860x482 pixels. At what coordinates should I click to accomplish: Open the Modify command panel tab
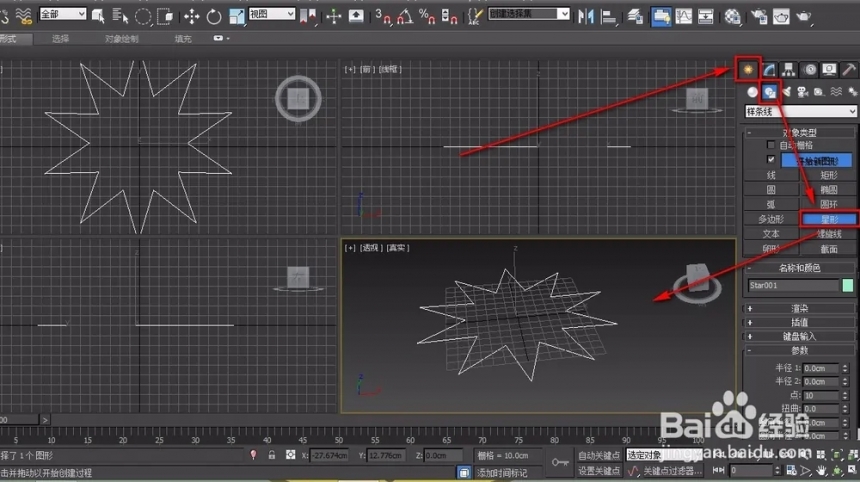(770, 69)
